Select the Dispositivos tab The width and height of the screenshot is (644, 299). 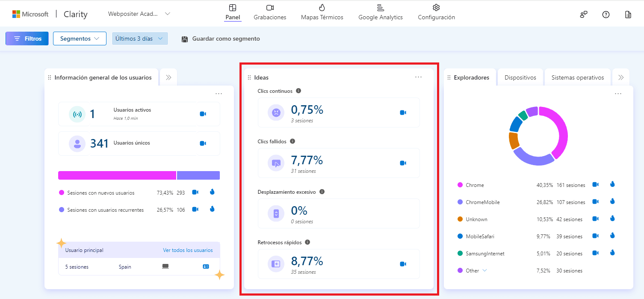520,77
